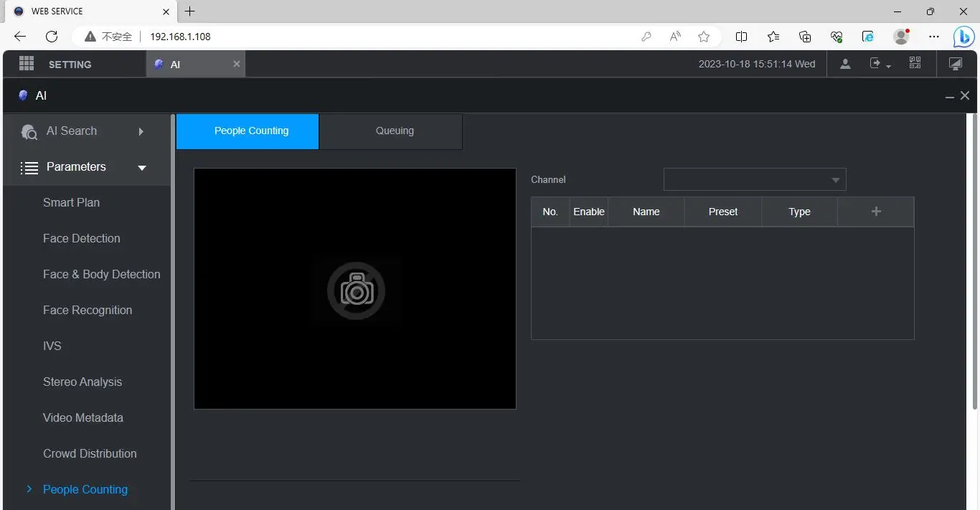Add page to favorites star icon
The width and height of the screenshot is (980, 510).
click(704, 37)
